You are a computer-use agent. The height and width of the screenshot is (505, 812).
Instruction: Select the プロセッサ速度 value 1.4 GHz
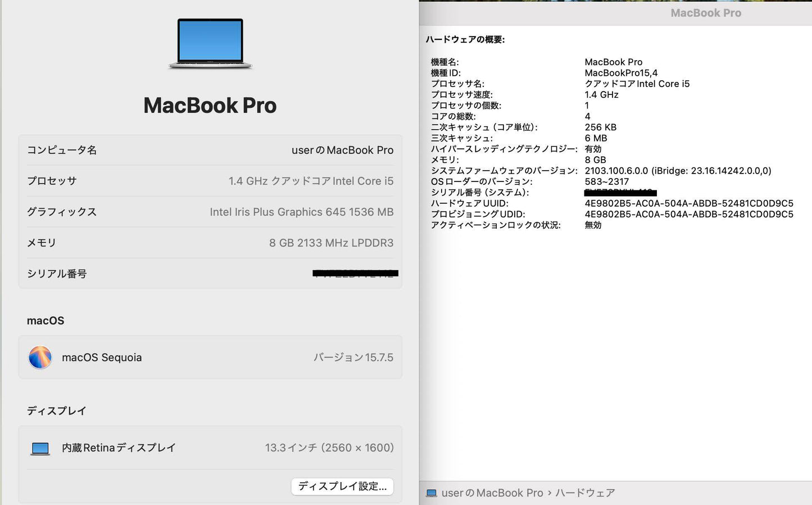(x=601, y=94)
